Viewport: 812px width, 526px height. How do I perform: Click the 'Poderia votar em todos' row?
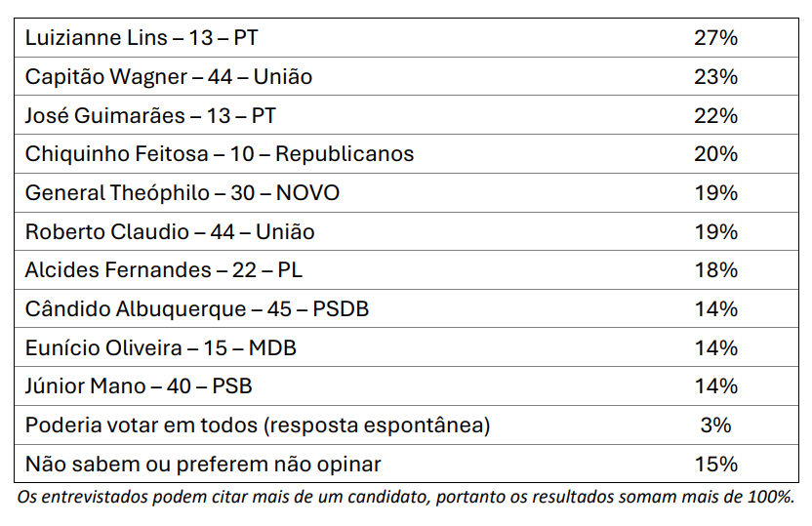[258, 425]
